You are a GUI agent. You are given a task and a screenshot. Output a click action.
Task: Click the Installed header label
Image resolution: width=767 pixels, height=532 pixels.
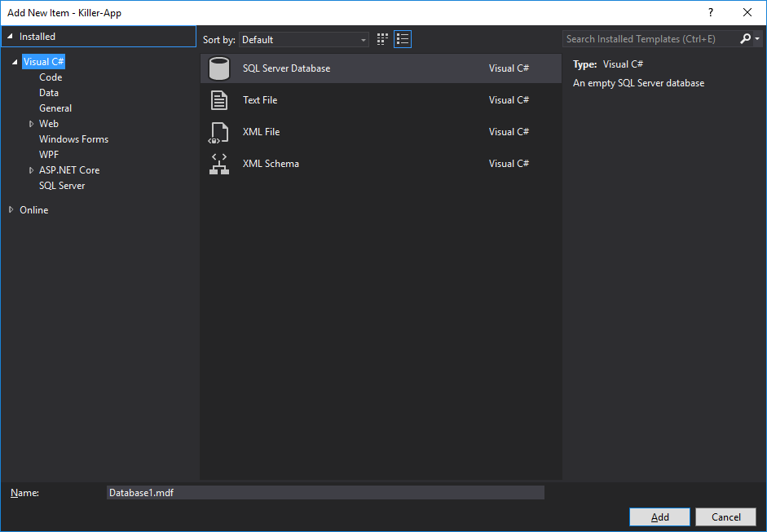click(37, 36)
